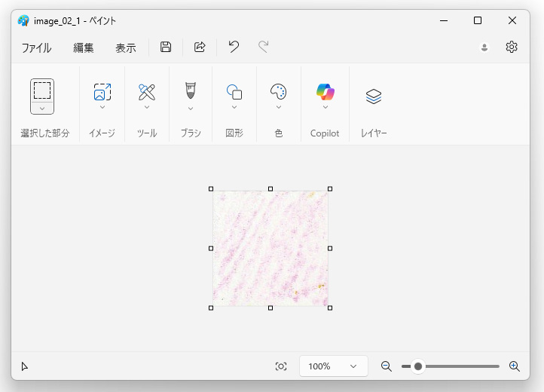Open the ファイル menu
This screenshot has width=544, height=392.
click(36, 47)
